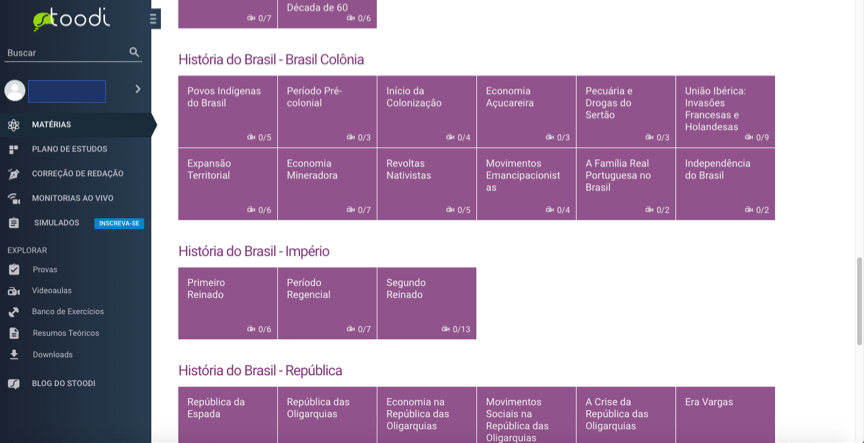The height and width of the screenshot is (443, 864).
Task: Click the Downloads arrow icon
Action: pyautogui.click(x=13, y=354)
